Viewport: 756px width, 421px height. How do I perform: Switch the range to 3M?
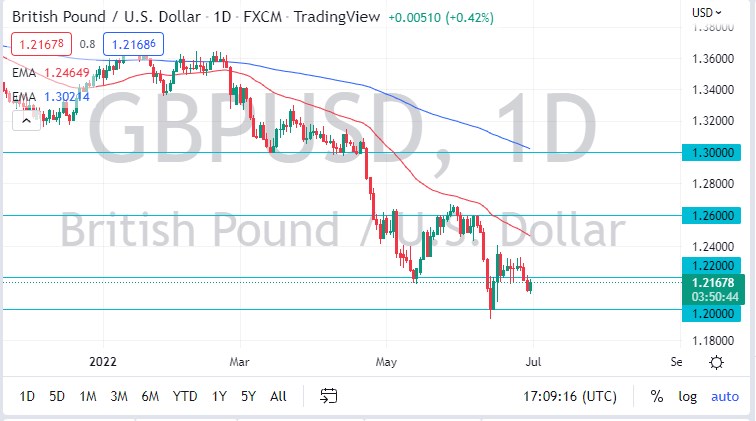point(119,396)
